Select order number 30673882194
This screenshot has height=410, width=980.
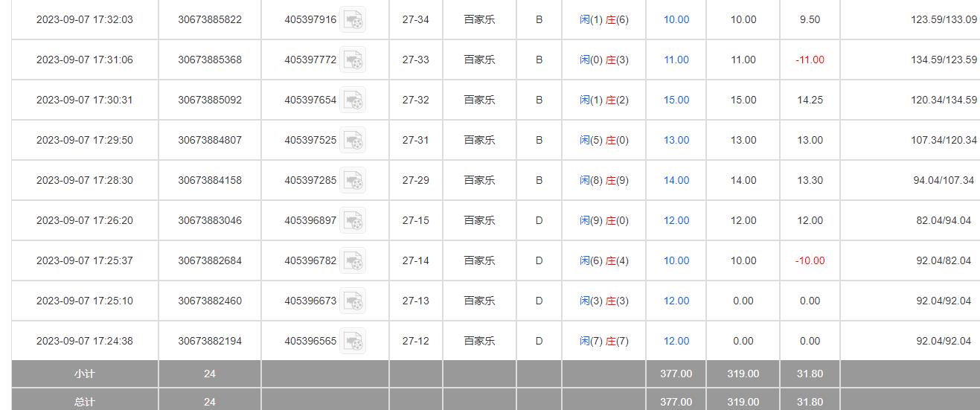pyautogui.click(x=210, y=341)
